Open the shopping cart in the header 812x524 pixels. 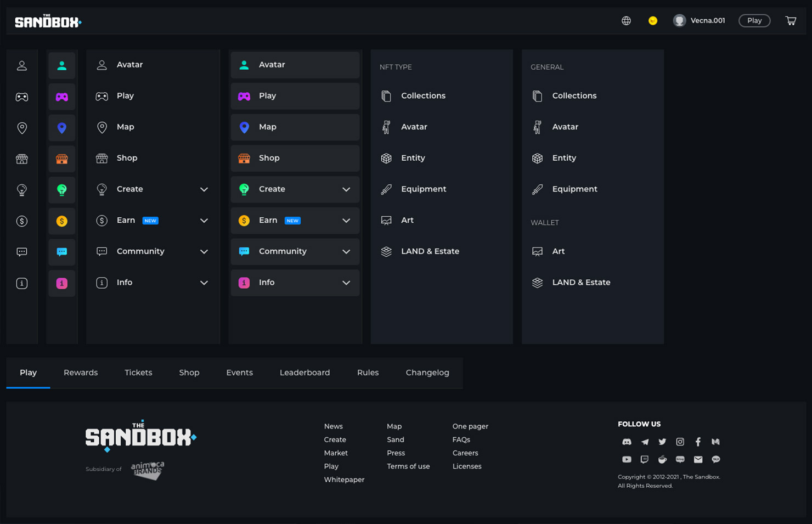click(791, 21)
